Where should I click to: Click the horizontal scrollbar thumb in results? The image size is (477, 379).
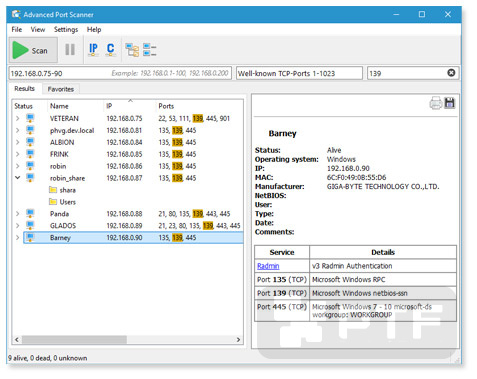(x=74, y=340)
